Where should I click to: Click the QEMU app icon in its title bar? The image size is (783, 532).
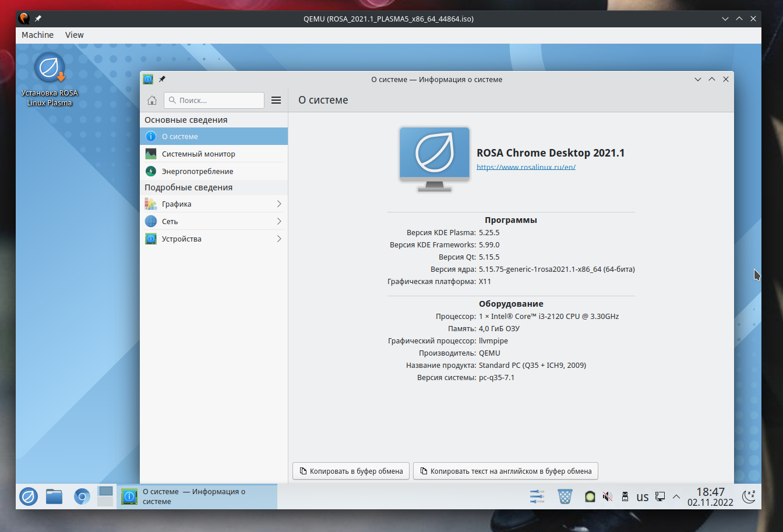pyautogui.click(x=24, y=19)
